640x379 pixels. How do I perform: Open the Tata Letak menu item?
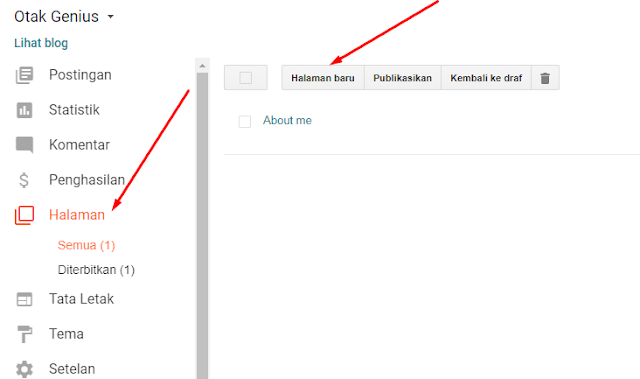[81, 299]
